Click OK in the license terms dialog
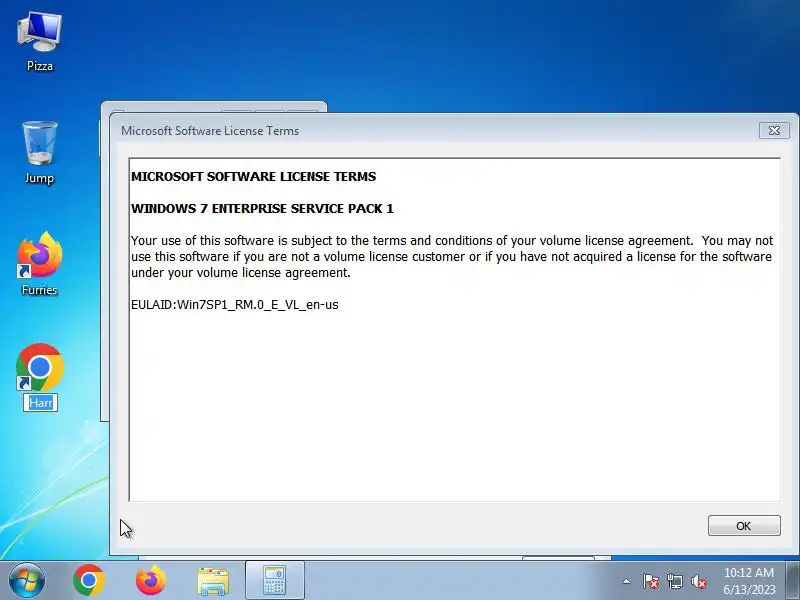800x600 pixels. pyautogui.click(x=744, y=526)
